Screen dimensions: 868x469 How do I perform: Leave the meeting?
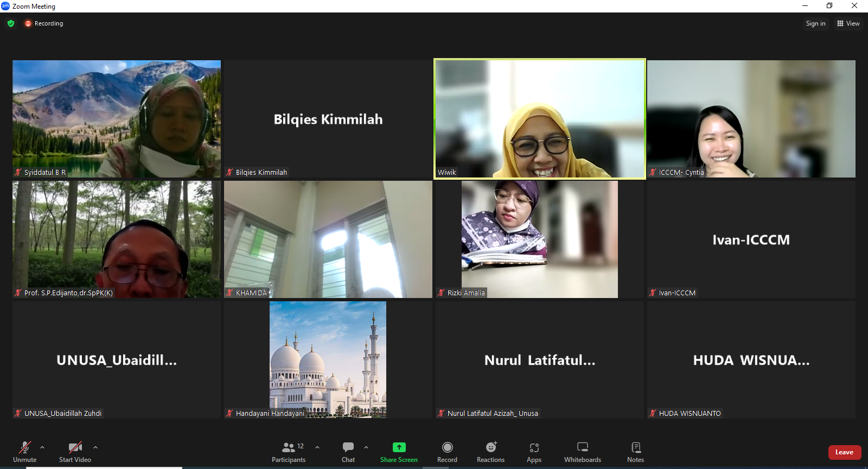point(844,452)
